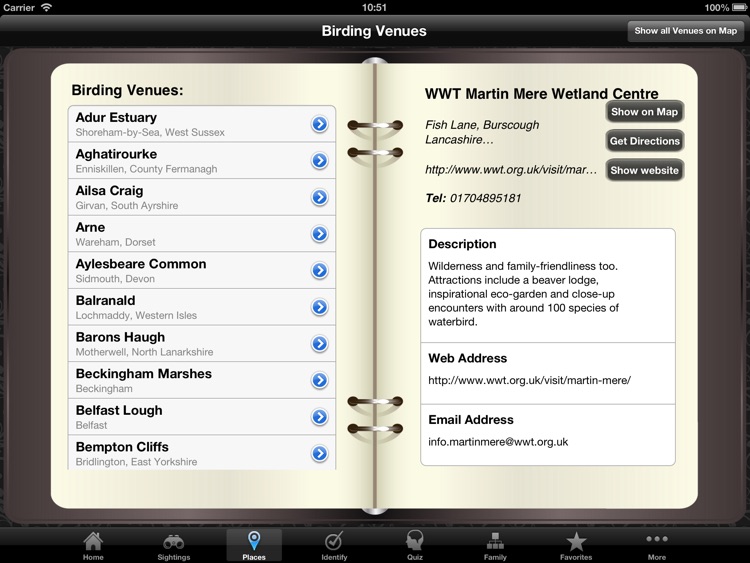Tap disclosure arrow for Ailsa Craig

320,197
